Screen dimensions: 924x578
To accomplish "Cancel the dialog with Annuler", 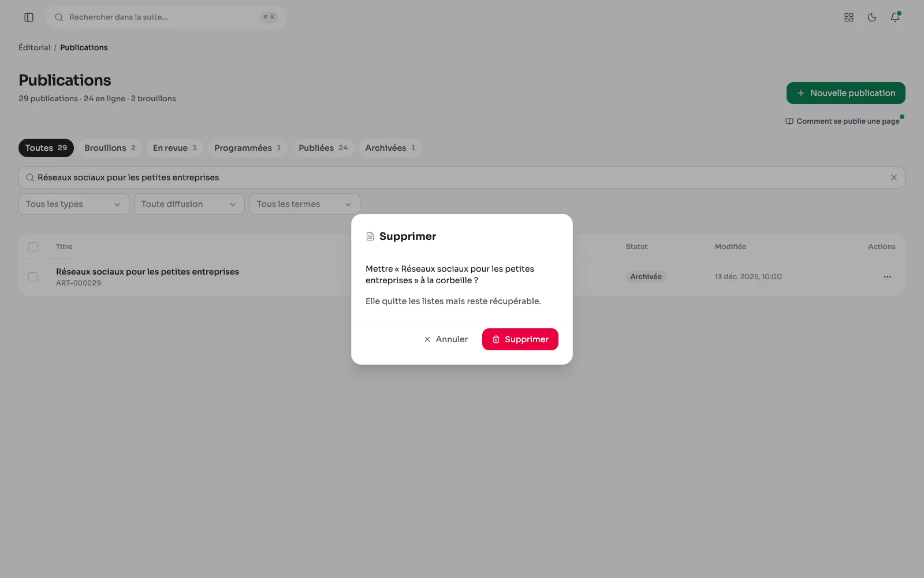I will click(446, 339).
